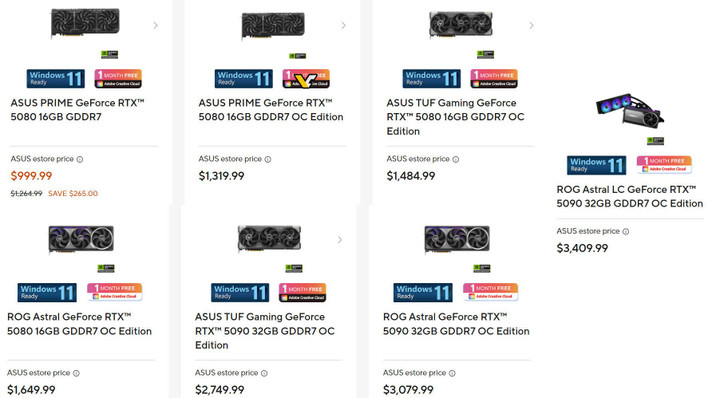708x398 pixels.
Task: Next image arrow on TUF Gaming RTX 5090
Action: pos(340,240)
